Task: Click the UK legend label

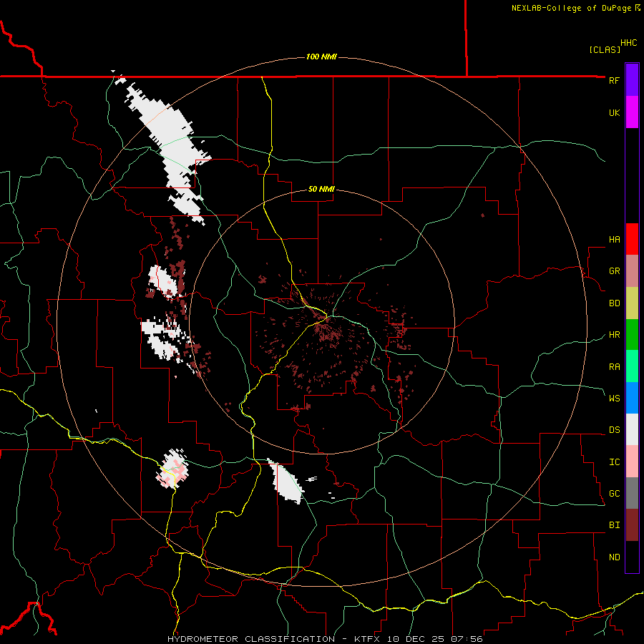Action: click(x=614, y=112)
